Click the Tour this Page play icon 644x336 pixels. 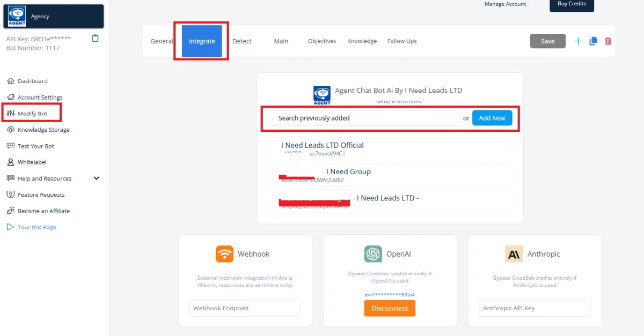pos(10,227)
